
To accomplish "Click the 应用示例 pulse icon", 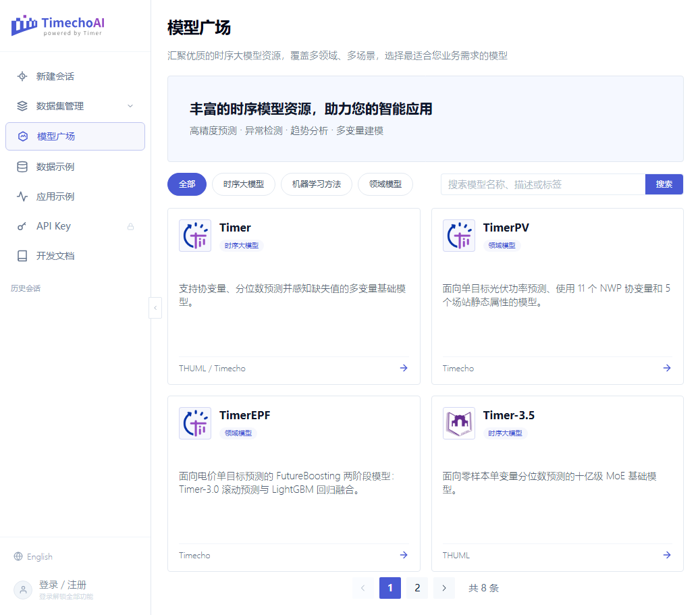I will [22, 196].
